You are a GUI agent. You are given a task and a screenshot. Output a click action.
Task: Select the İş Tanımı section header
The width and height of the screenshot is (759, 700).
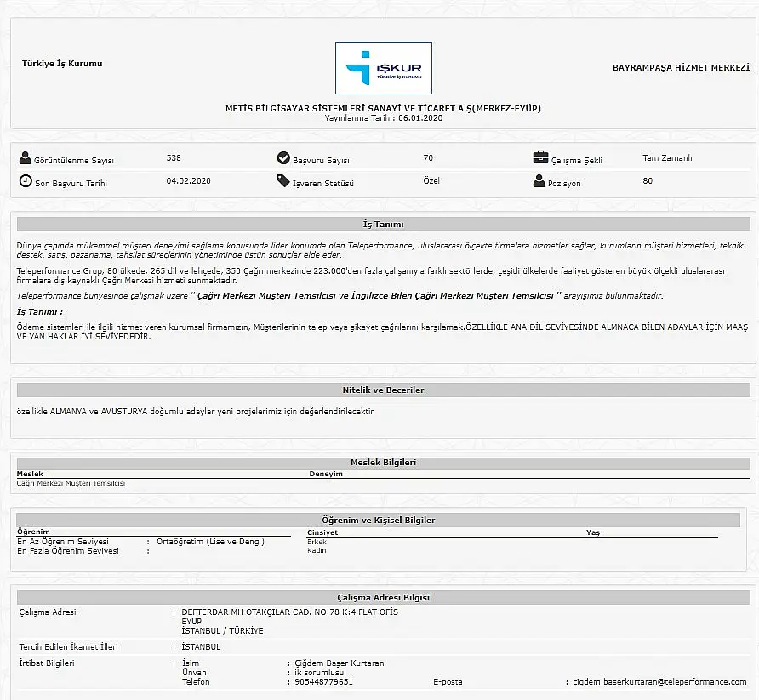click(x=384, y=224)
